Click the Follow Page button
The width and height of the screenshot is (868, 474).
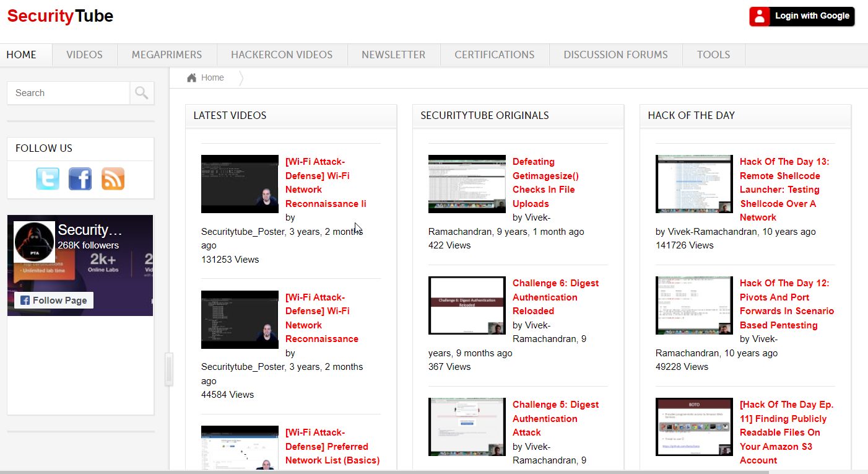[54, 300]
